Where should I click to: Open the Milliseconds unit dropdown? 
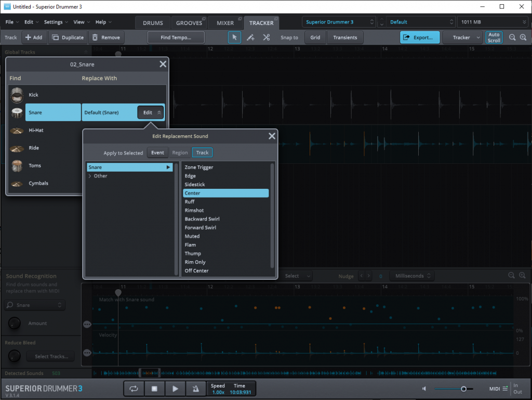pyautogui.click(x=411, y=276)
